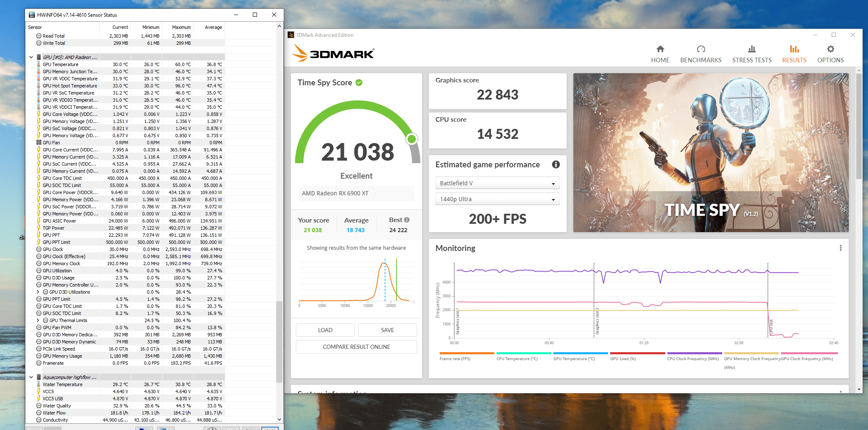Open 3DMark OPTIONS gear

point(830,54)
